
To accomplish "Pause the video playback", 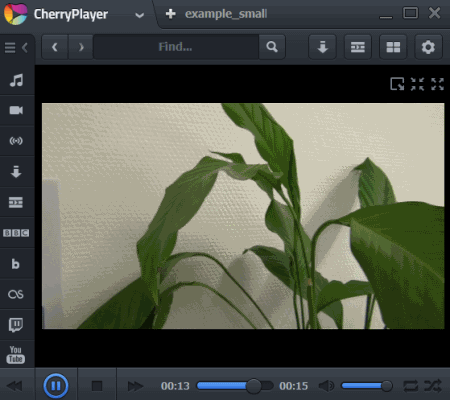I will click(x=56, y=386).
